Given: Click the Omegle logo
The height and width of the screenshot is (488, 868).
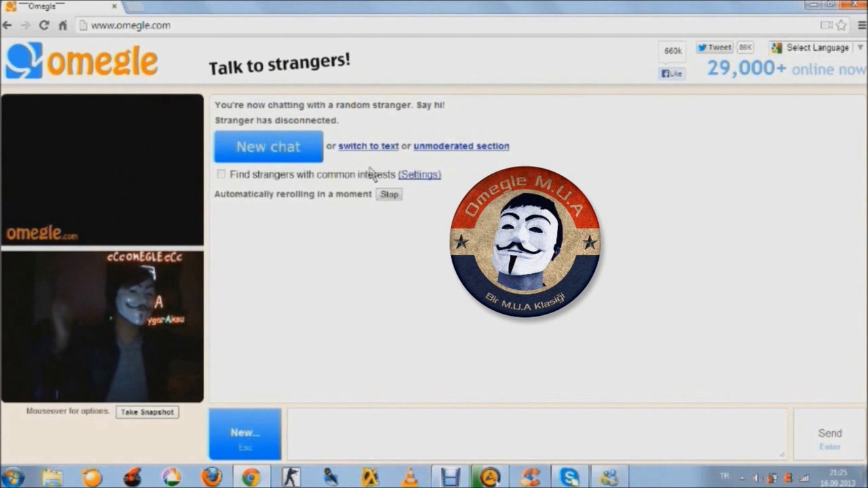Looking at the screenshot, I should [82, 61].
